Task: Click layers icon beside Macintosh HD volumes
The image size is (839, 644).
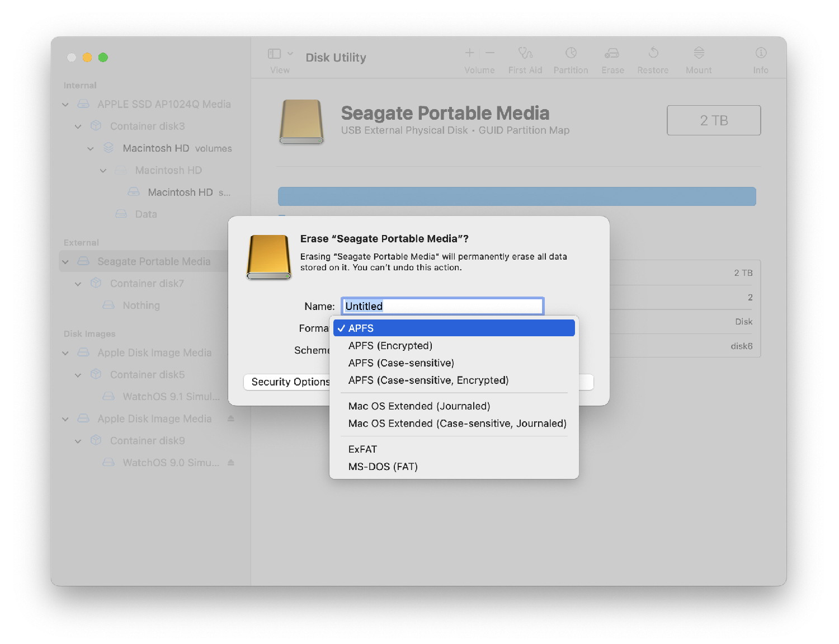Action: pyautogui.click(x=109, y=148)
